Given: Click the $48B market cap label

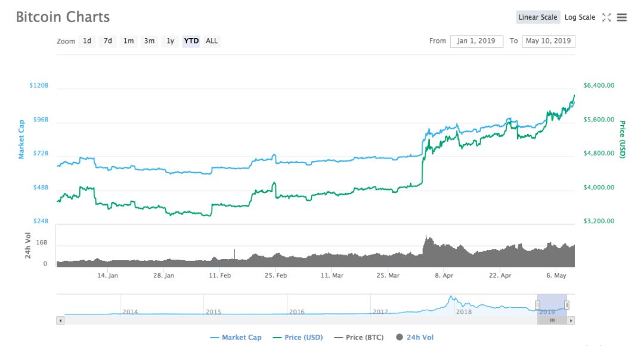Looking at the screenshot, I should click(41, 188).
